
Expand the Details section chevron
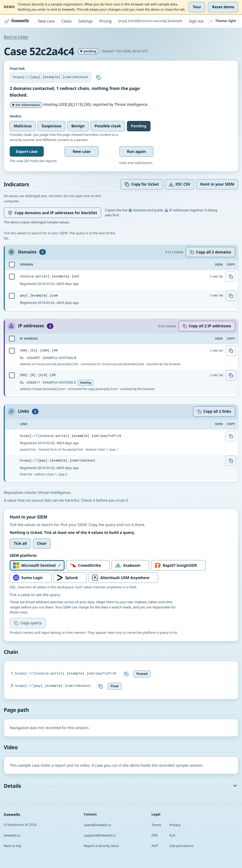pyautogui.click(x=235, y=786)
